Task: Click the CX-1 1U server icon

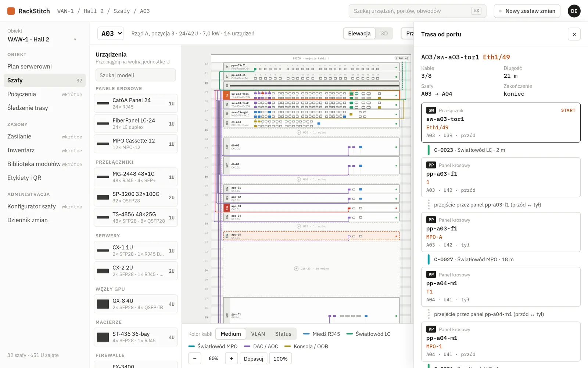Action: [103, 251]
